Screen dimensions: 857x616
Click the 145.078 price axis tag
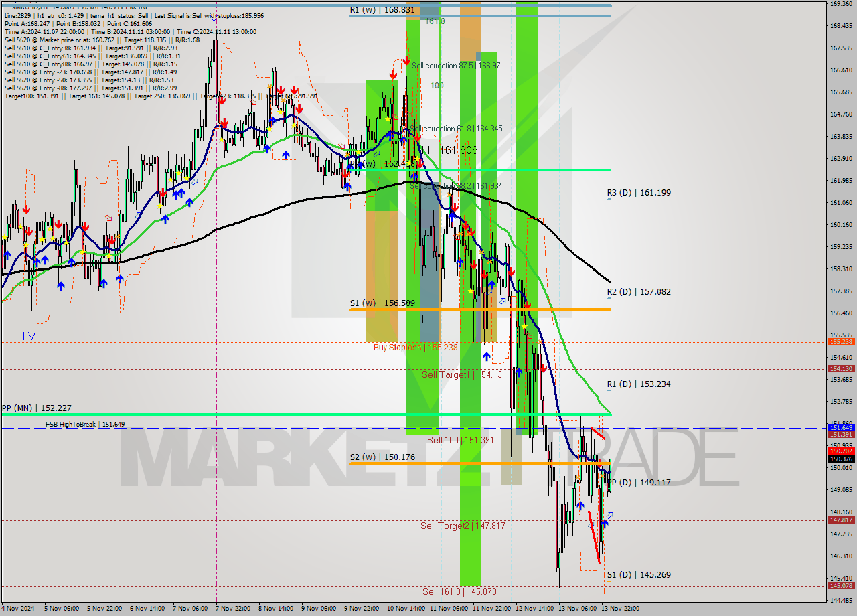841,586
